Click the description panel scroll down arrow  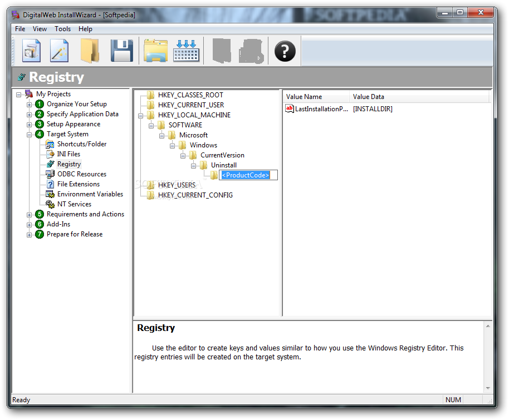[x=488, y=388]
